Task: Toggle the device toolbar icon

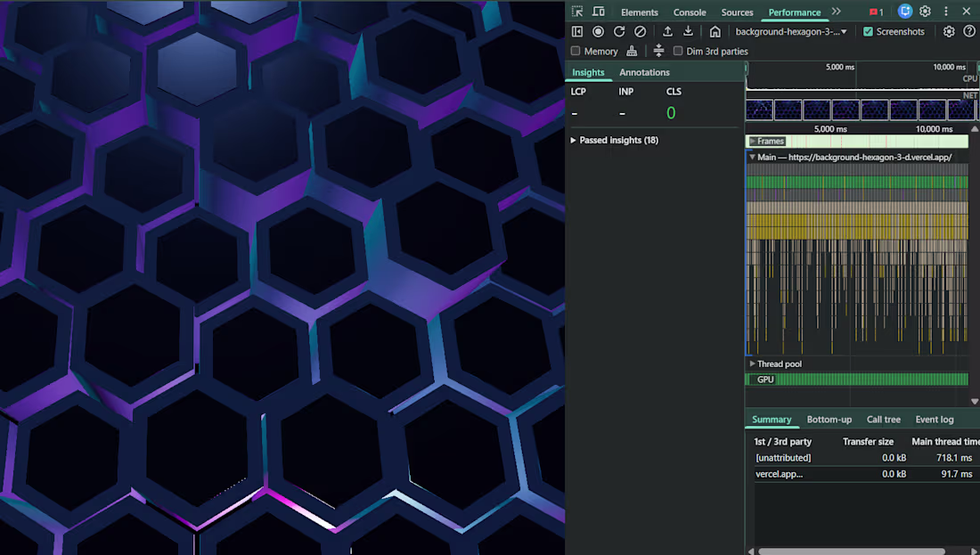Action: click(598, 12)
